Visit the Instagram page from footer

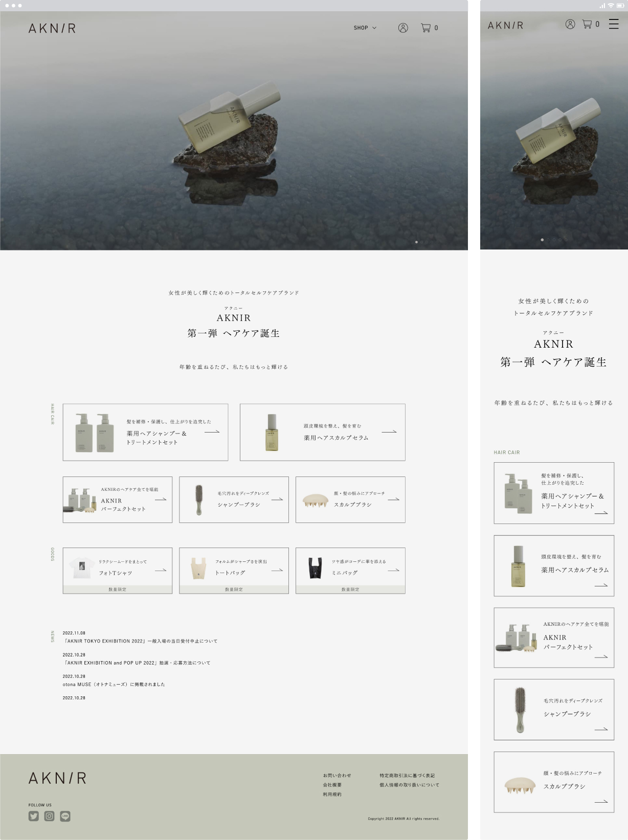pos(49,816)
